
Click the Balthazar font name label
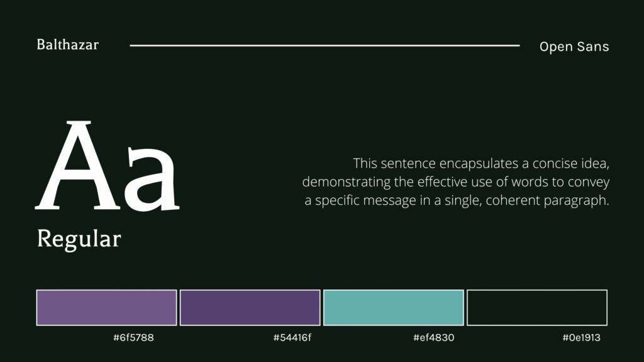[67, 45]
